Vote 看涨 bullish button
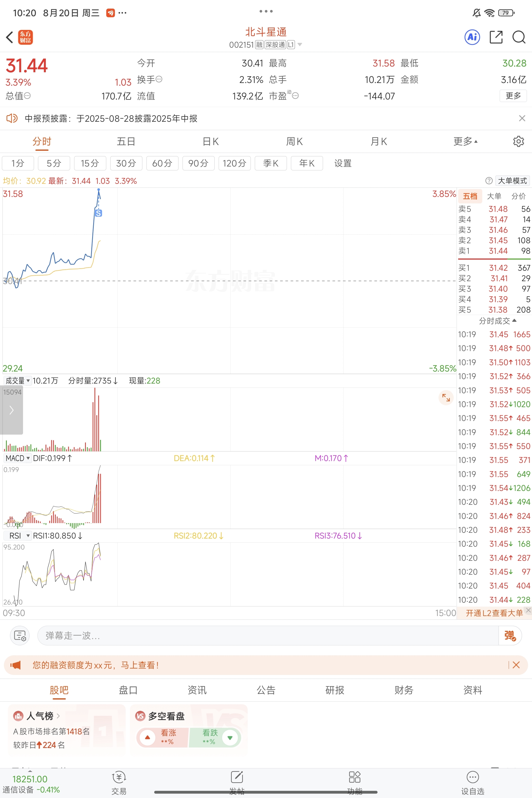 coord(163,737)
